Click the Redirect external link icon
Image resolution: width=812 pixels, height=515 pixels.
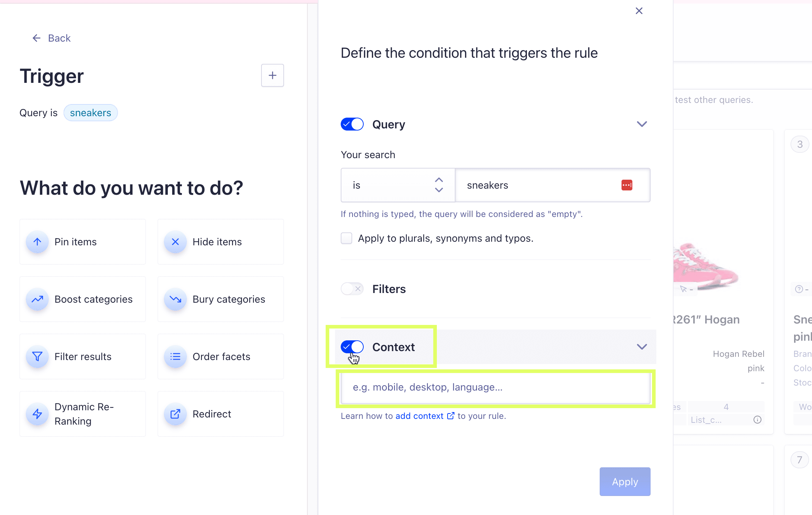175,414
